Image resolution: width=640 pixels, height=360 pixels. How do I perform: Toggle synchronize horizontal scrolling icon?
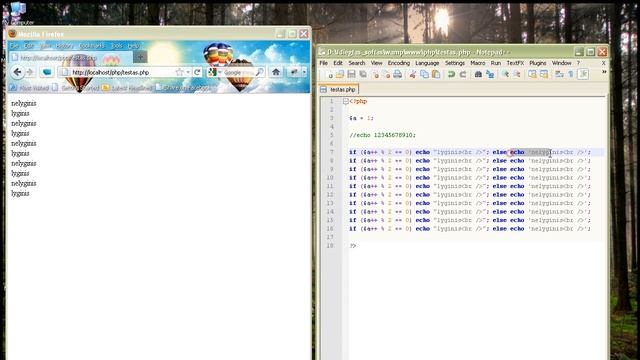coord(544,75)
